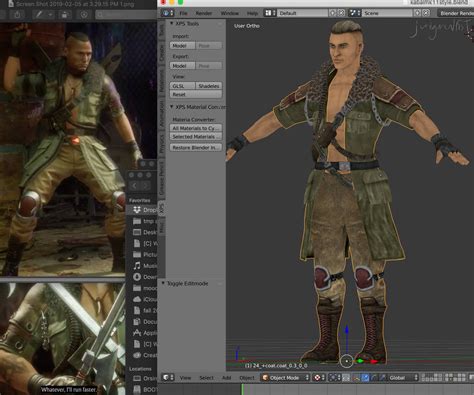Open the Grease Pencil tab in the tool shelf
This screenshot has width=474, height=395.
[162, 178]
